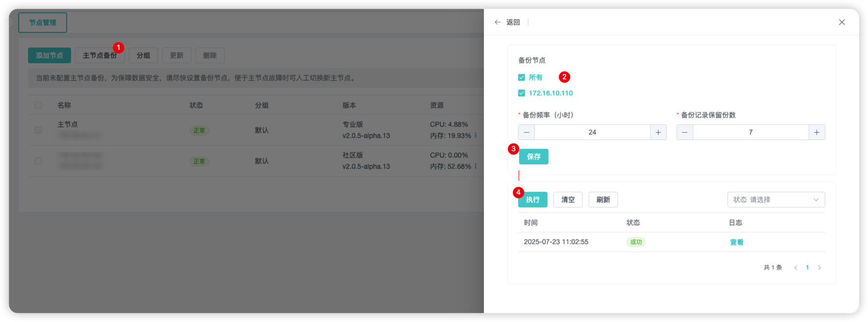Click the retention count input field
Viewport: 868px width, 322px height.
click(751, 132)
